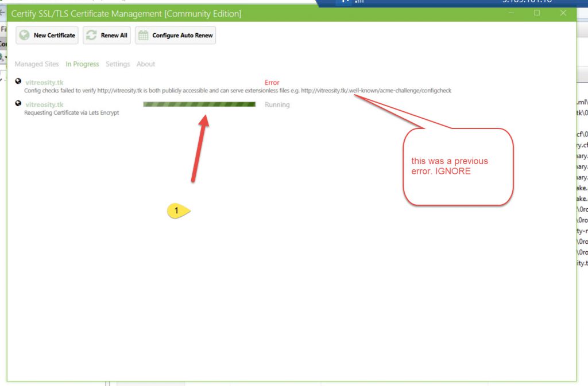Click the red Error status label
This screenshot has width=588, height=386.
point(272,83)
